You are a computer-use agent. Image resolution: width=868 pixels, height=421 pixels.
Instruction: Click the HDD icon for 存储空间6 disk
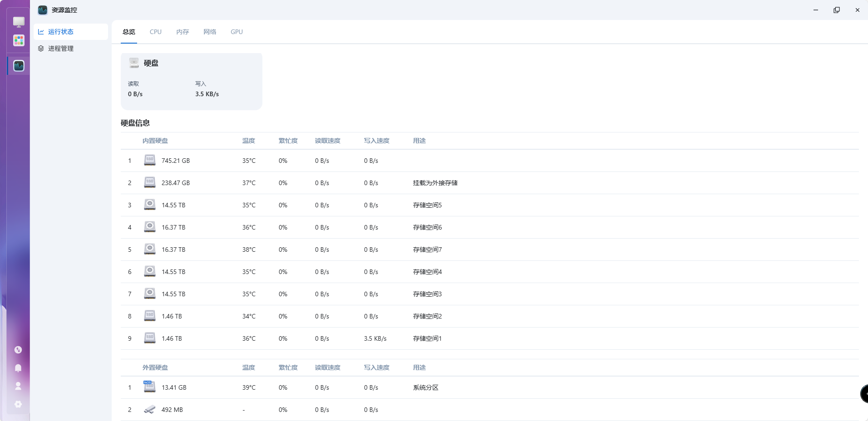point(150,227)
